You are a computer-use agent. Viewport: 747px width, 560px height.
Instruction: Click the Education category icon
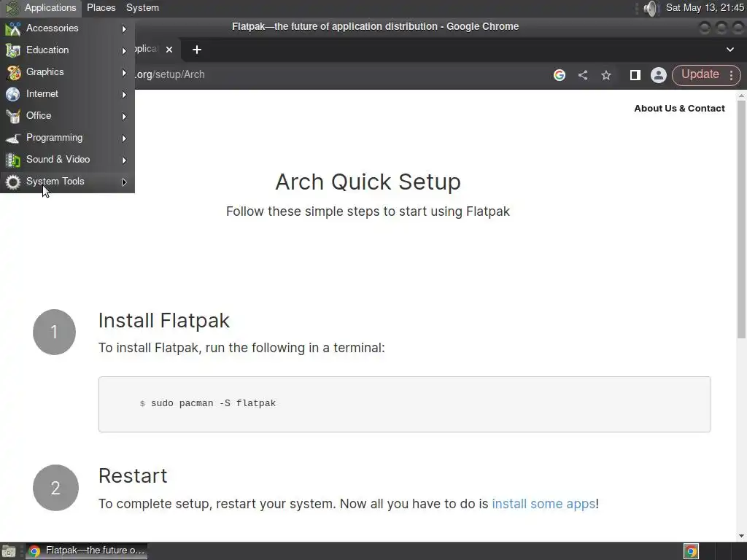click(x=13, y=50)
